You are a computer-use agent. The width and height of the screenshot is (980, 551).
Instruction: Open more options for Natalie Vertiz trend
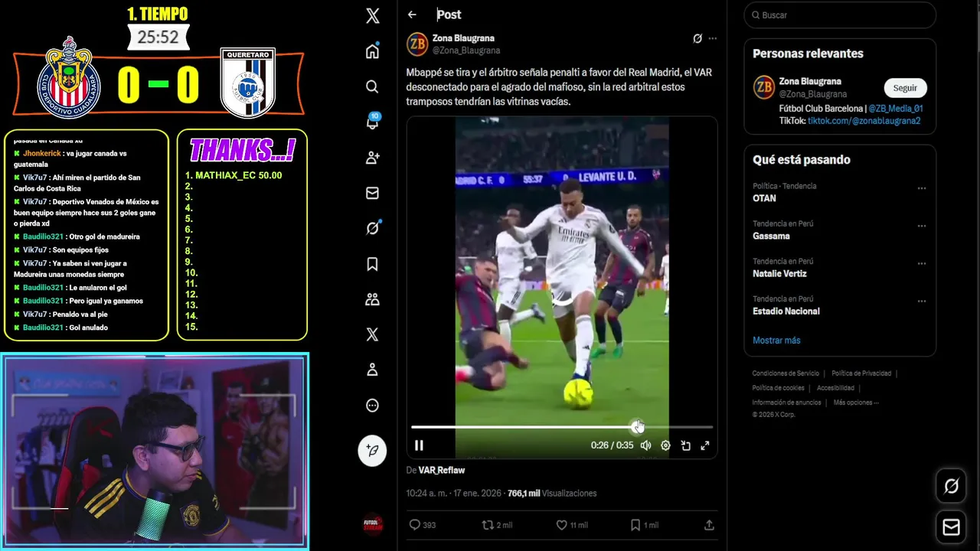click(x=922, y=264)
